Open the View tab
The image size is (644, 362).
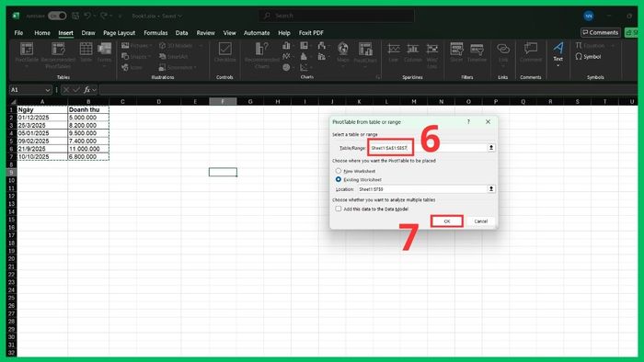coord(230,33)
